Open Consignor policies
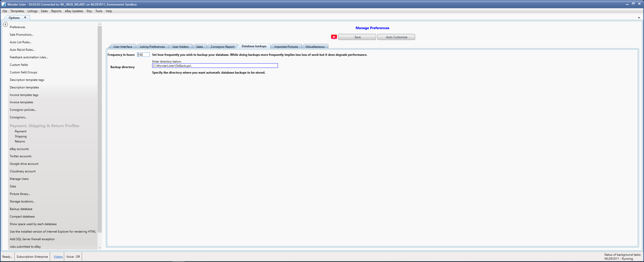 click(23, 110)
